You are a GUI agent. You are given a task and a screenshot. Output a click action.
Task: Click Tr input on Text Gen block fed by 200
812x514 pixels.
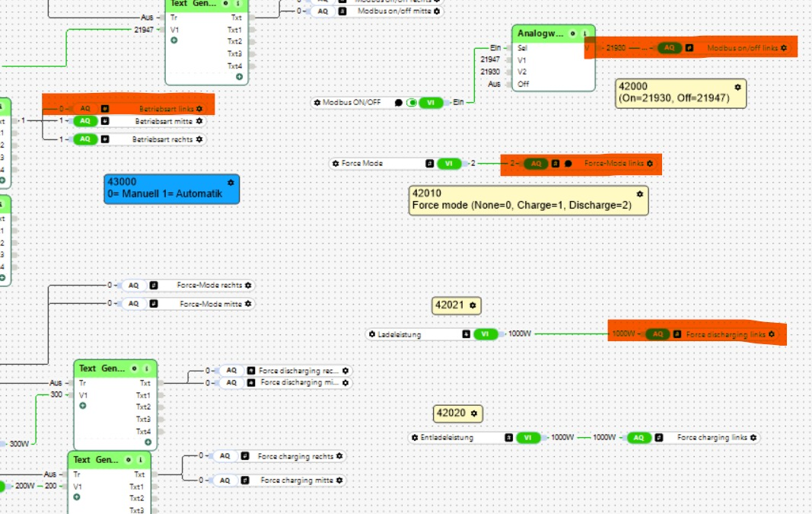[x=77, y=474]
